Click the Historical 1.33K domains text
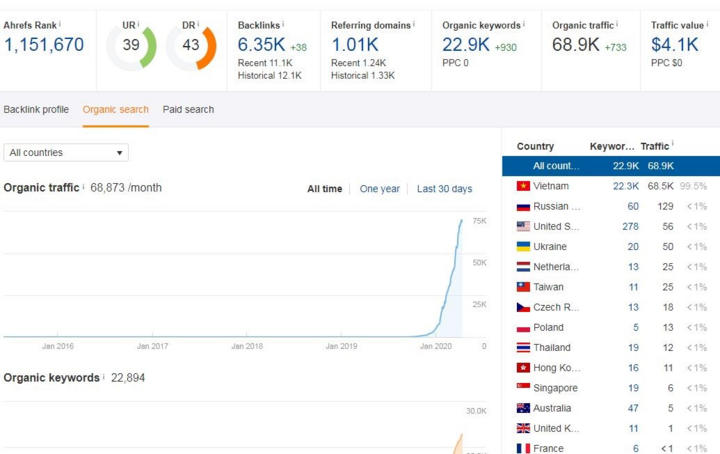Image resolution: width=720 pixels, height=454 pixels. [363, 75]
